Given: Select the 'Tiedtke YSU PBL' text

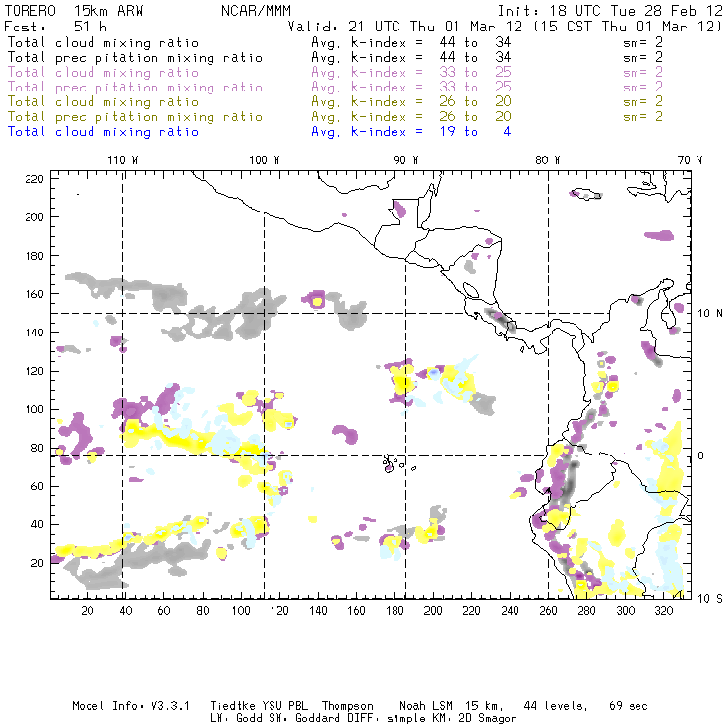Looking at the screenshot, I should (259, 706).
